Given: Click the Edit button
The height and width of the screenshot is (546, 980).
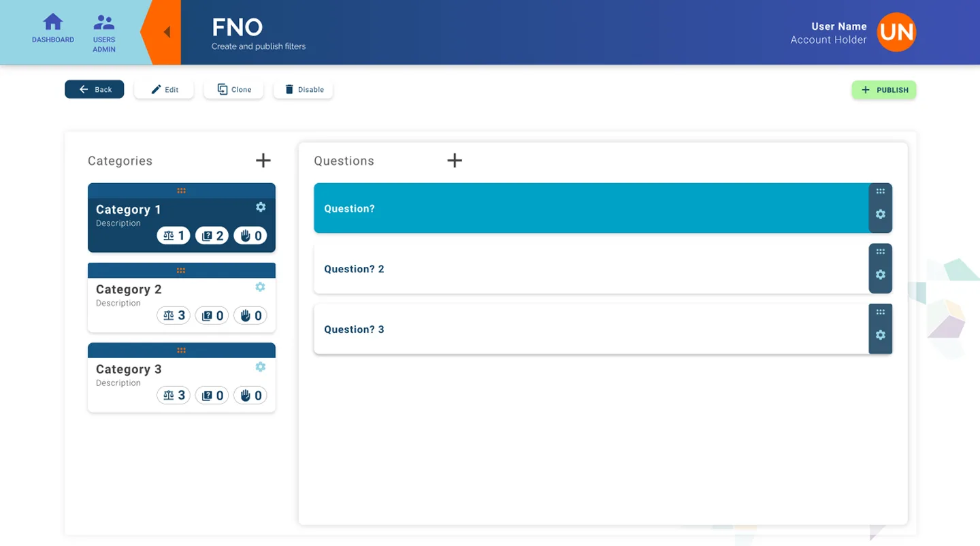Looking at the screenshot, I should 164,89.
